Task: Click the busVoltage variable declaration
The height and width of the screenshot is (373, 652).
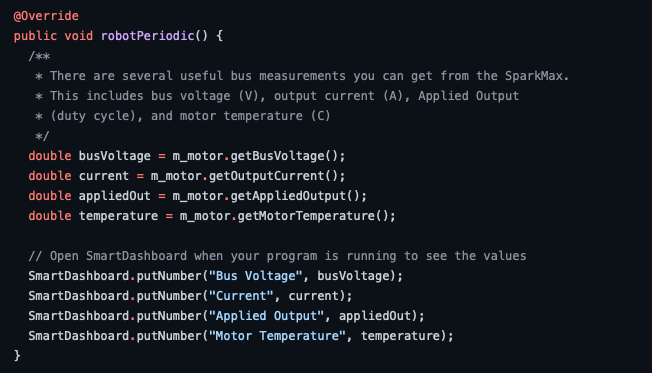Action: [114, 156]
